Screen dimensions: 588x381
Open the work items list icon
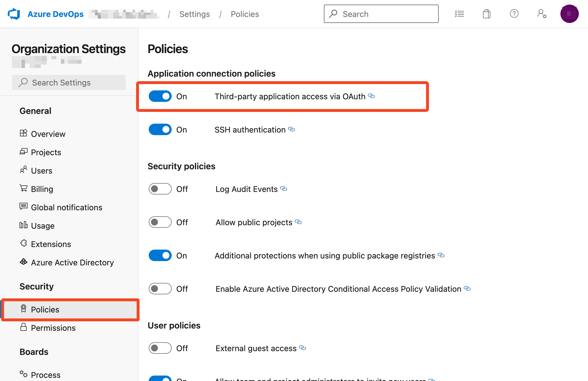459,14
